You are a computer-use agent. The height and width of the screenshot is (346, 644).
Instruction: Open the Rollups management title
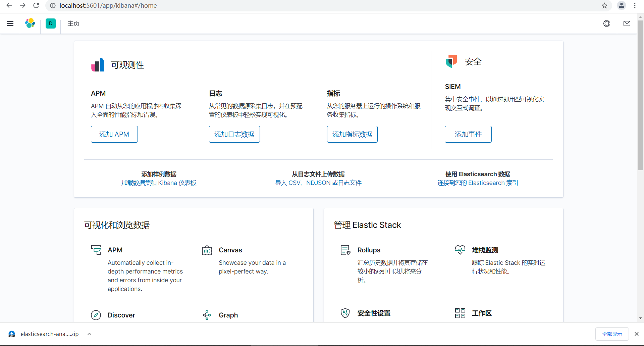point(369,250)
